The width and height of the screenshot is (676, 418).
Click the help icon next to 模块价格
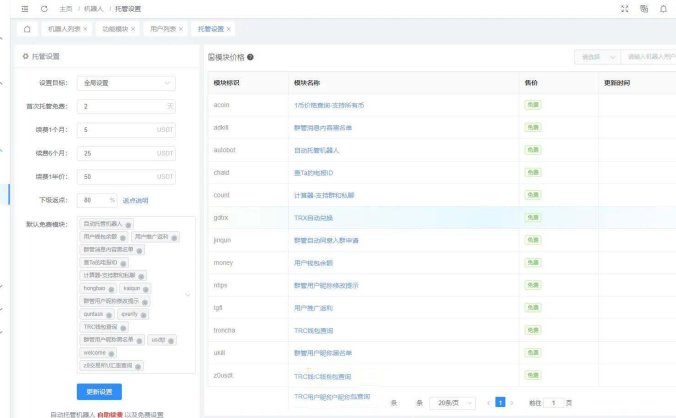[x=250, y=57]
